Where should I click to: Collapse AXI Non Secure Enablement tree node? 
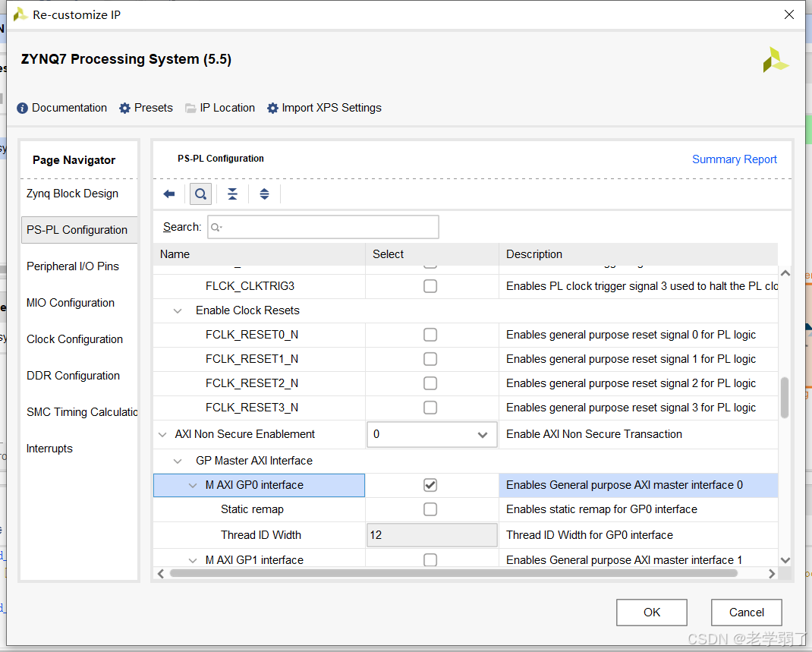pos(162,435)
